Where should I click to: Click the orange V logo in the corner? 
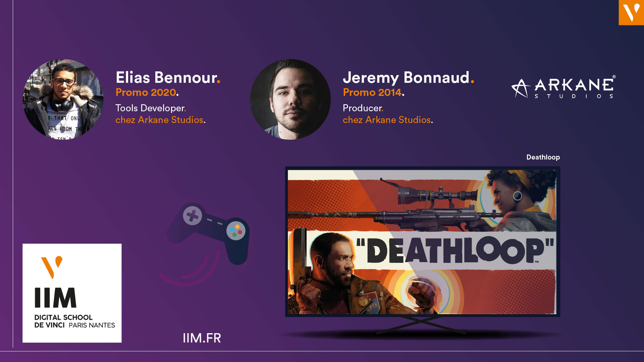point(631,12)
